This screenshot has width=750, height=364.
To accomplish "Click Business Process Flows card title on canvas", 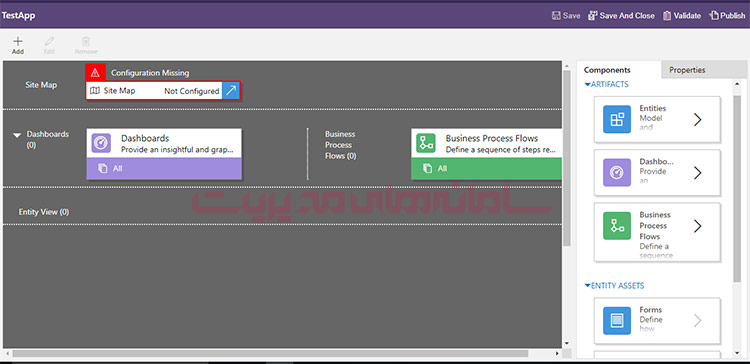I will (492, 138).
